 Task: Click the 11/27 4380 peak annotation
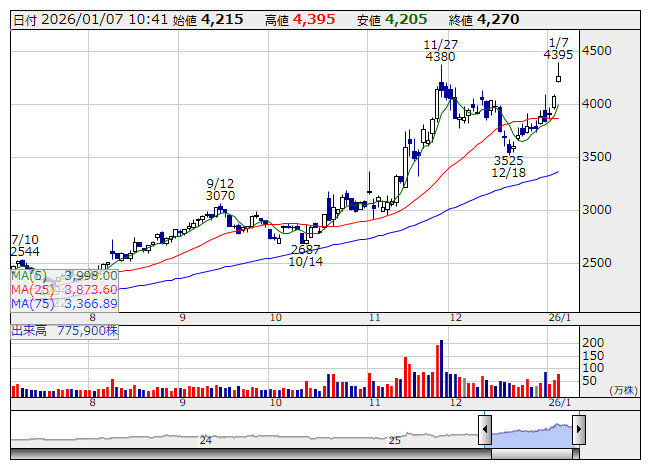(x=440, y=51)
